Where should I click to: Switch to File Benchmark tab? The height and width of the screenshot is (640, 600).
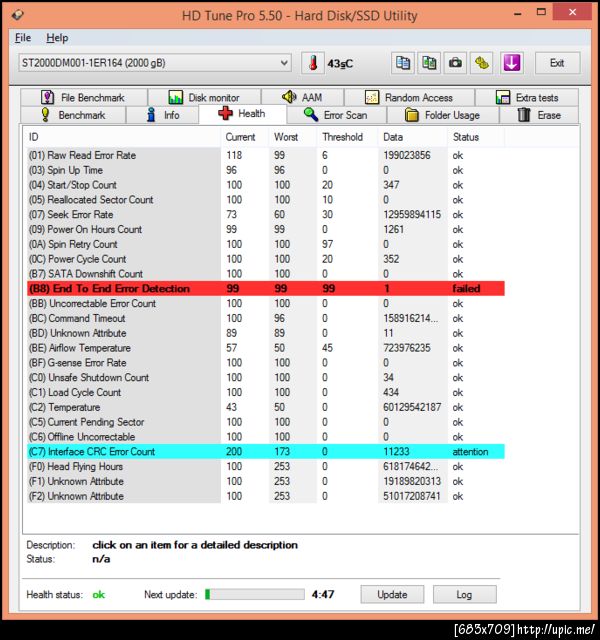click(84, 98)
